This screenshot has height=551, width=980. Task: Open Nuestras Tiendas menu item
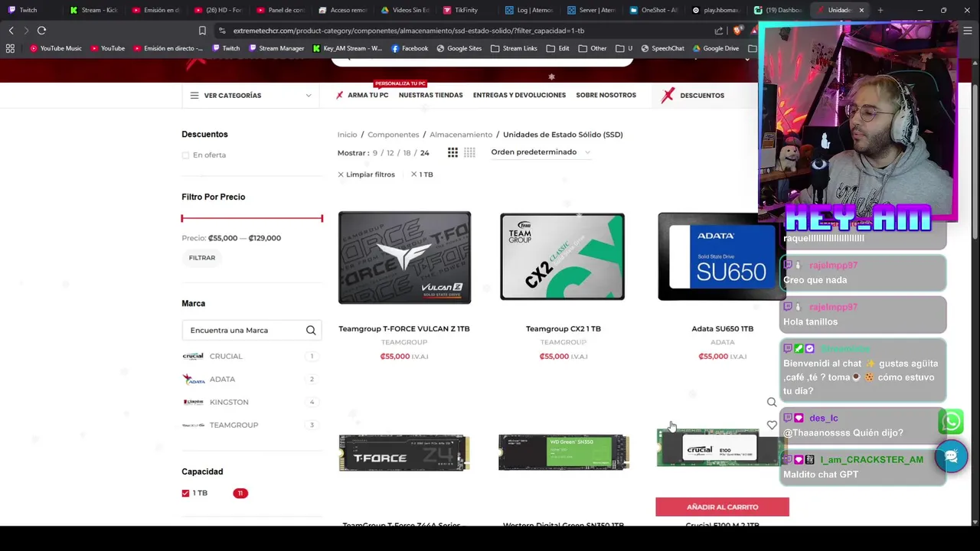tap(430, 95)
